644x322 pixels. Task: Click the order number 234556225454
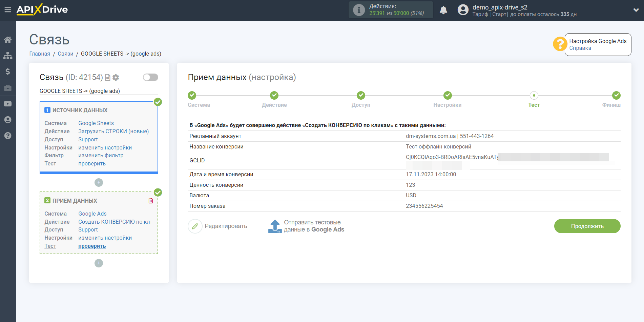[424, 206]
